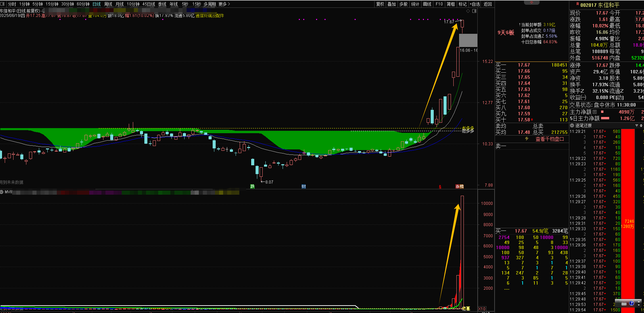Screen dimensions: 644x313
Task: Click the 总买 212755 value
Action: (x=559, y=132)
